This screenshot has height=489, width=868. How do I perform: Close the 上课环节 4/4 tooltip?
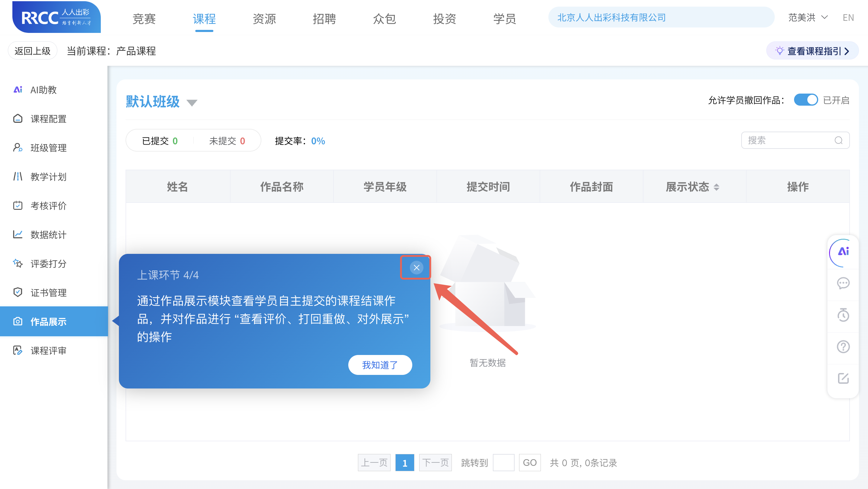coord(416,267)
